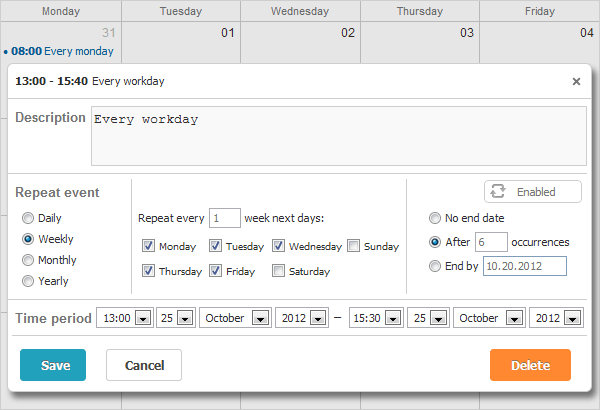600x410 pixels.
Task: Click the Wednesday column header
Action: pyautogui.click(x=300, y=11)
